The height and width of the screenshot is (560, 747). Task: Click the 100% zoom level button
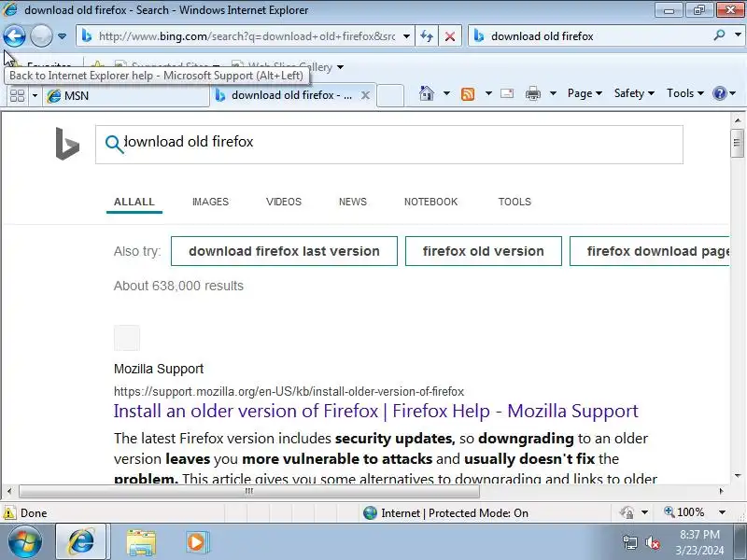click(684, 512)
